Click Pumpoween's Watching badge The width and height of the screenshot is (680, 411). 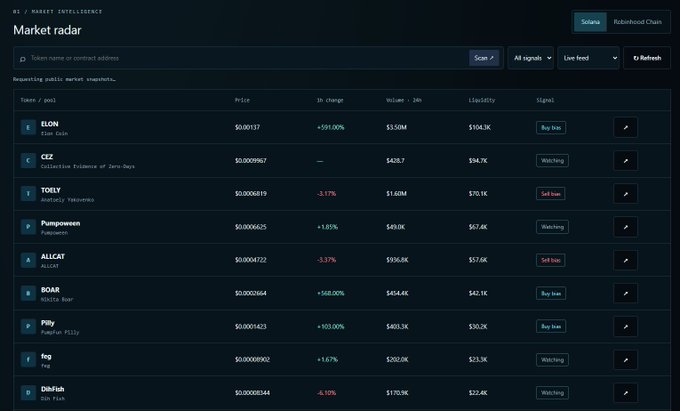pos(552,227)
